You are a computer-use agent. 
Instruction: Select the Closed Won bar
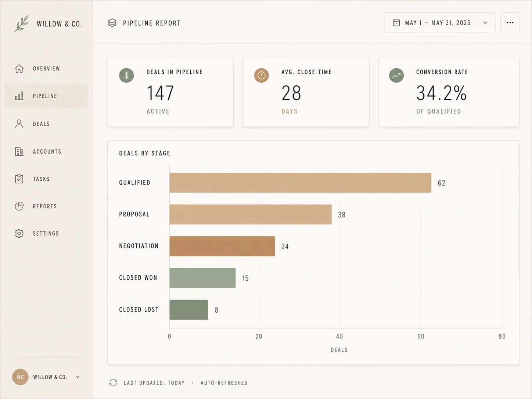pos(203,278)
